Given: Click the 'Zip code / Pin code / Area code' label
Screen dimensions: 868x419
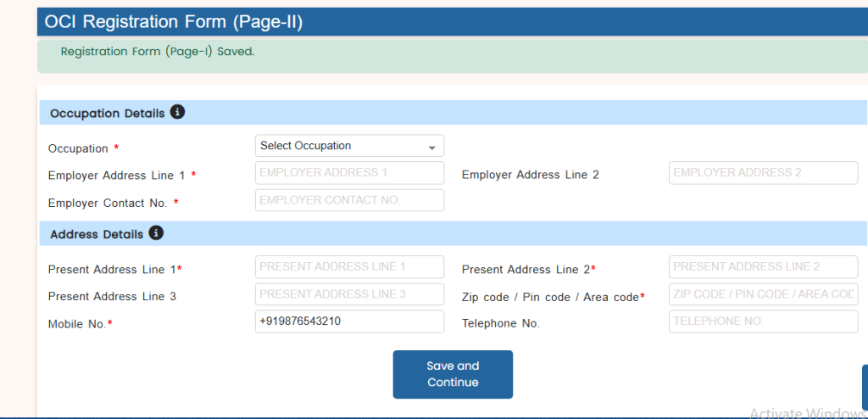Looking at the screenshot, I should pyautogui.click(x=550, y=297).
